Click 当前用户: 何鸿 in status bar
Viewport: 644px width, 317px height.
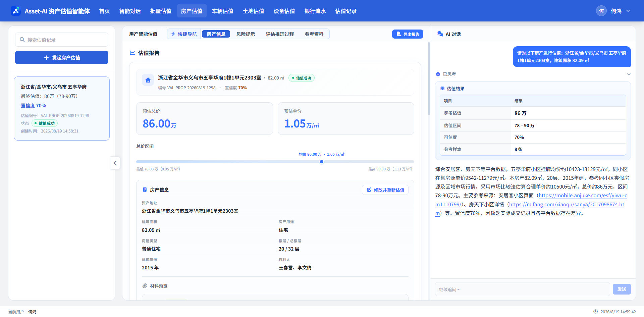point(22,312)
